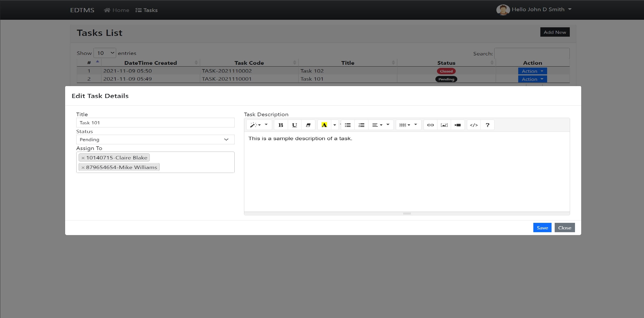This screenshot has height=318, width=644.
Task: Click the Ordered list icon
Action: click(x=361, y=125)
